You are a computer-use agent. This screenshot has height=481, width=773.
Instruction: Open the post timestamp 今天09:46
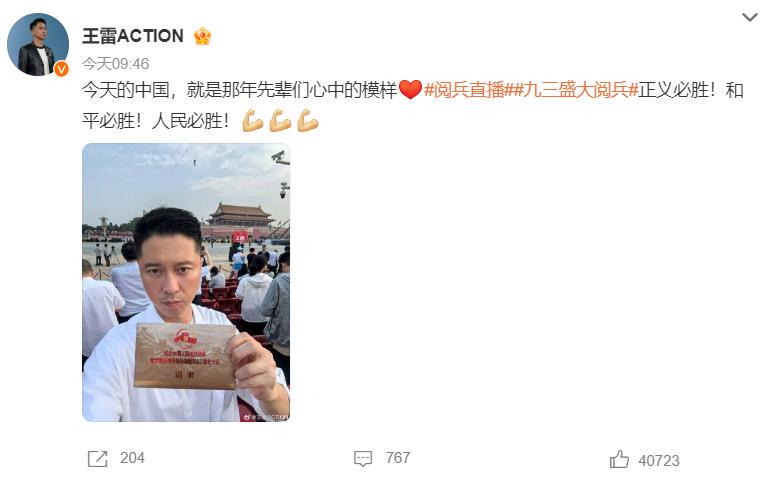115,64
